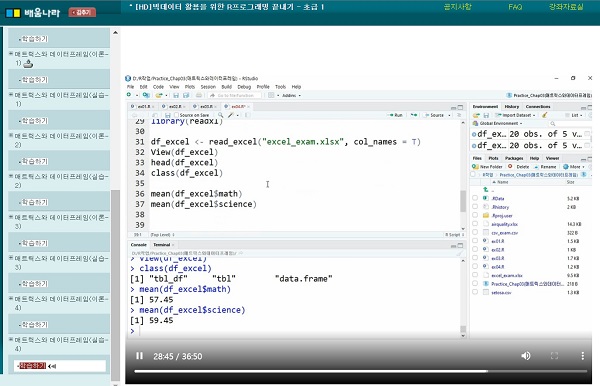Click the New Project icon in RStudio toolbar

[146, 95]
